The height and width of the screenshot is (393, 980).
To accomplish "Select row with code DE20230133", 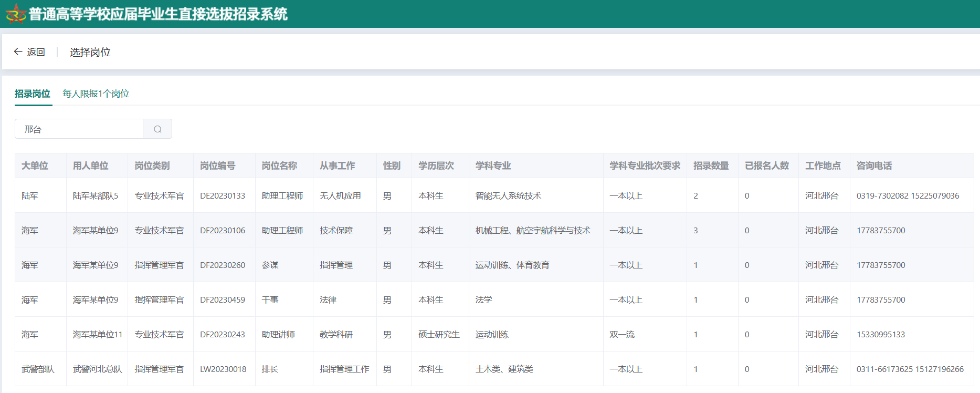I will 494,195.
